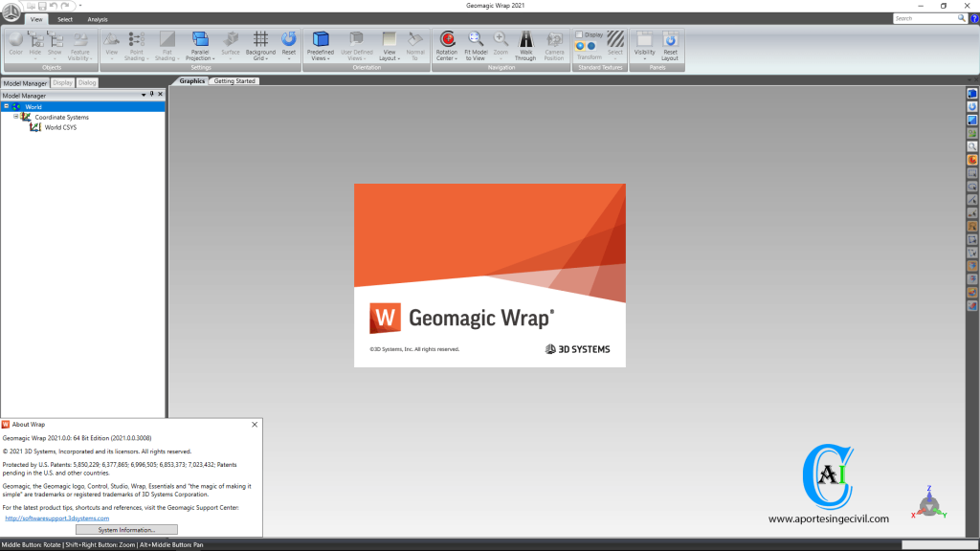
Task: Toggle the Visibility control in Panels group
Action: tap(643, 43)
